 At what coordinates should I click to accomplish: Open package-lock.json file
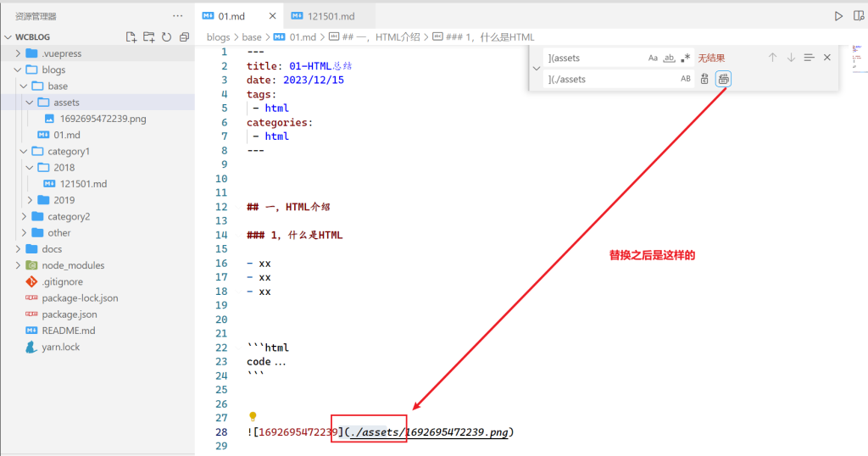(x=80, y=298)
